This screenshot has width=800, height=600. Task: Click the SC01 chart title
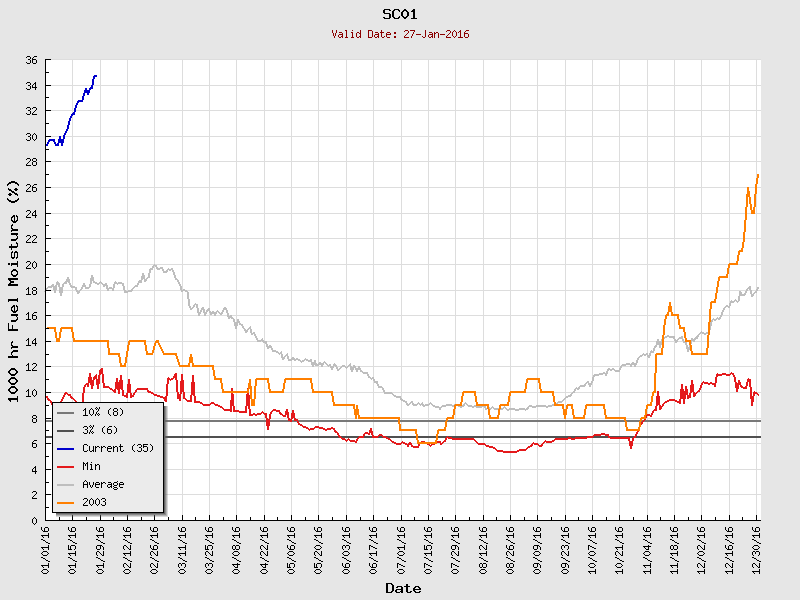coord(400,14)
